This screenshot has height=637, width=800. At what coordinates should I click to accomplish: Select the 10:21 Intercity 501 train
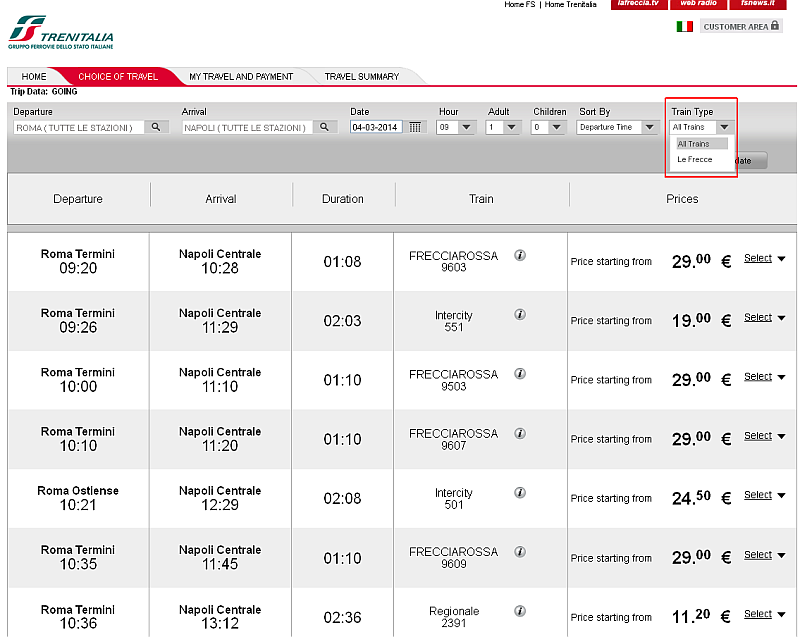click(764, 495)
